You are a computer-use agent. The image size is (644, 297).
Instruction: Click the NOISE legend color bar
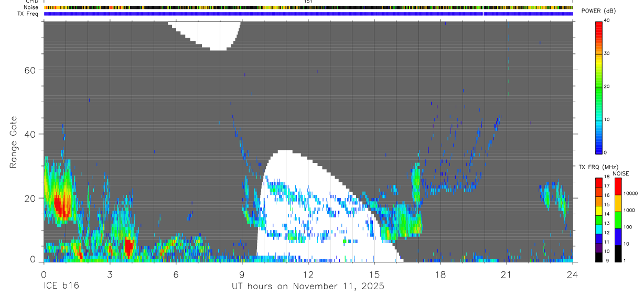pos(618,220)
